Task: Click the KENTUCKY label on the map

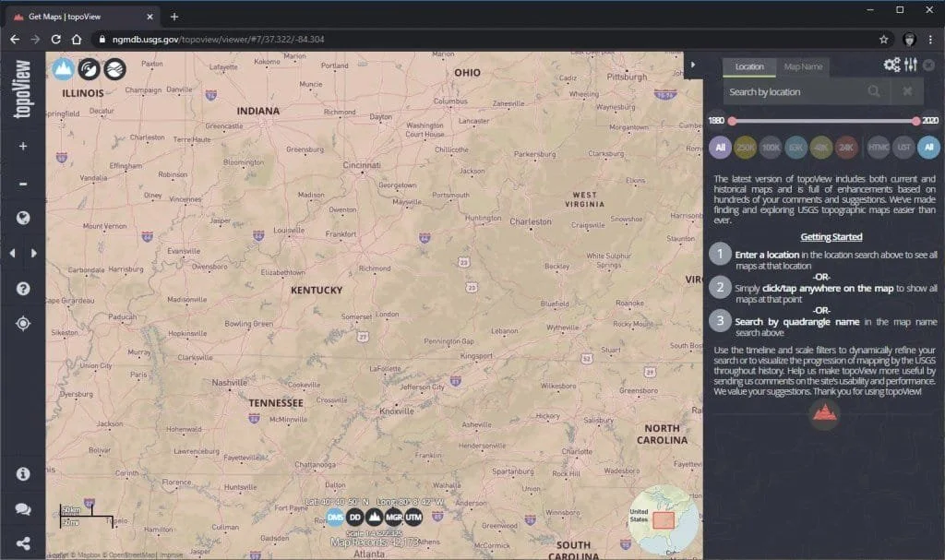Action: [317, 290]
